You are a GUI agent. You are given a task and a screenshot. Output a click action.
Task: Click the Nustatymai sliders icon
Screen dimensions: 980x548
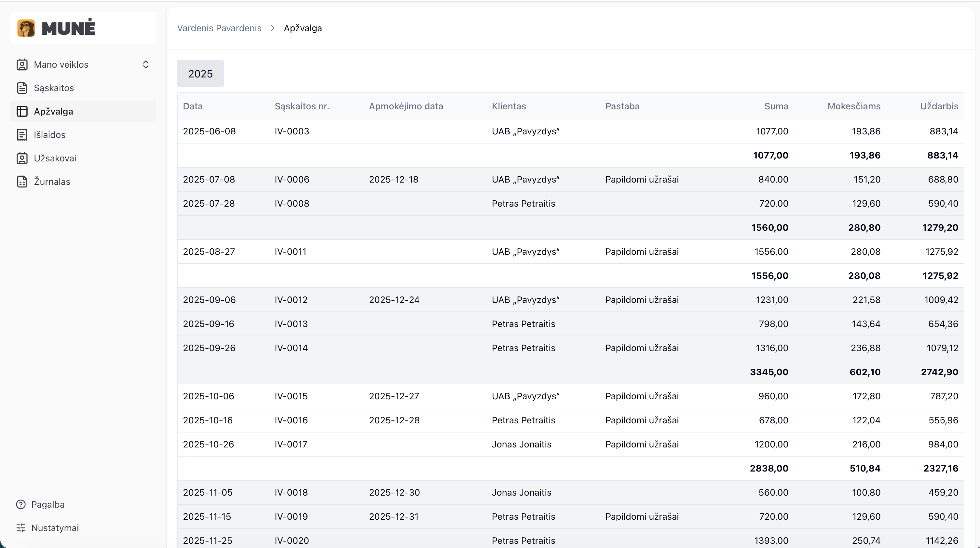[x=21, y=528]
